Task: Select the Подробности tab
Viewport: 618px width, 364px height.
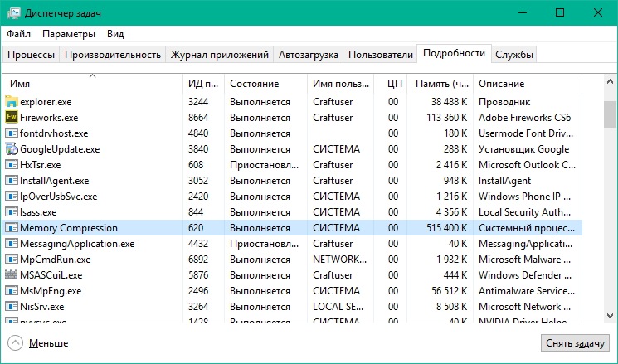Action: [x=454, y=53]
